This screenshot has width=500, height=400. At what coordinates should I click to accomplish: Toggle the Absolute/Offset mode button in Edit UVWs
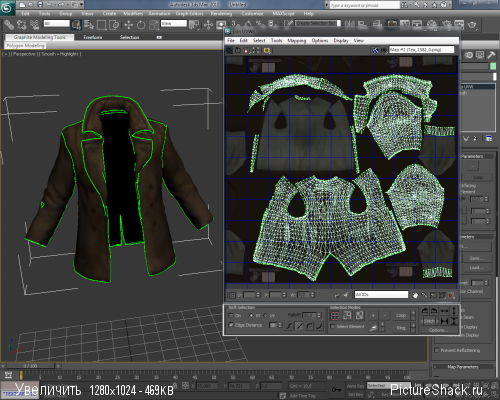pos(232,295)
